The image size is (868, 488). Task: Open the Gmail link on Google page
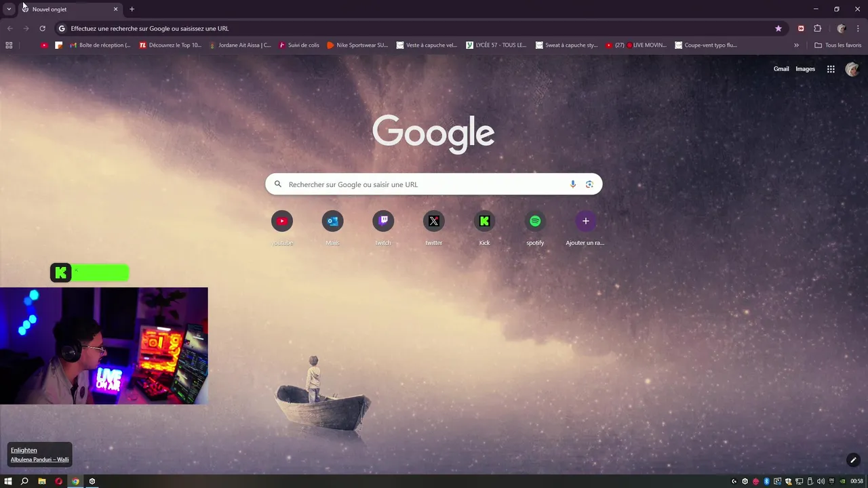[x=781, y=69]
